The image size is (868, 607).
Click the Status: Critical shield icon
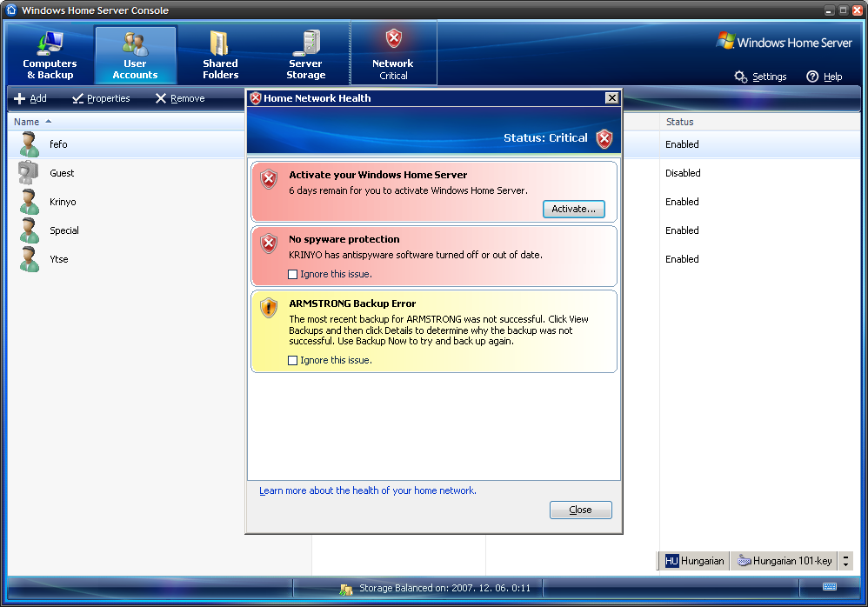point(604,138)
